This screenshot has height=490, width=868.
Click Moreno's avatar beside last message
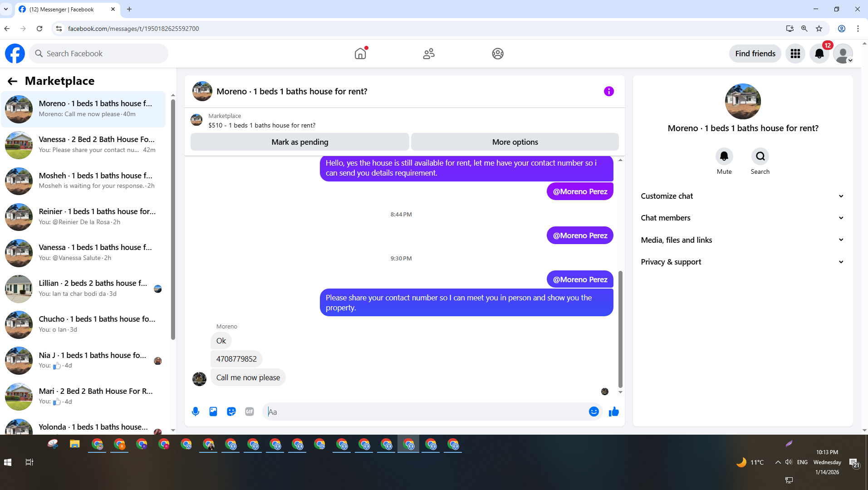coord(199,379)
